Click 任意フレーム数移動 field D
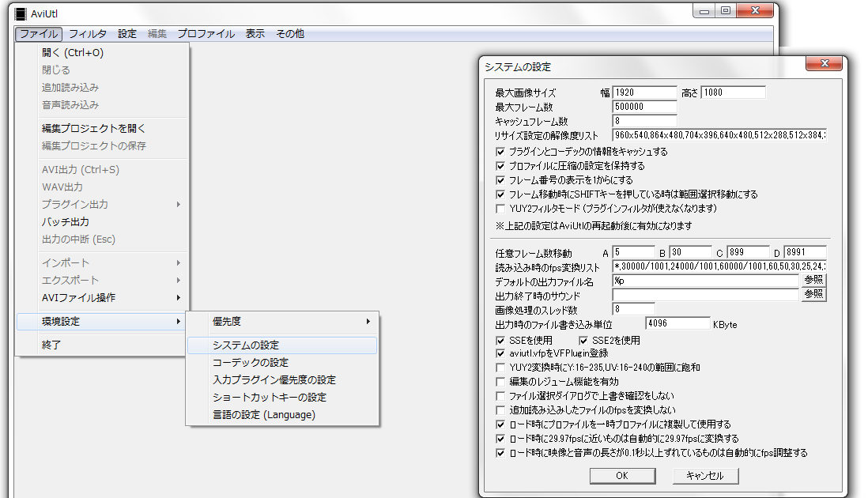This screenshot has height=498, width=868. 806,252
